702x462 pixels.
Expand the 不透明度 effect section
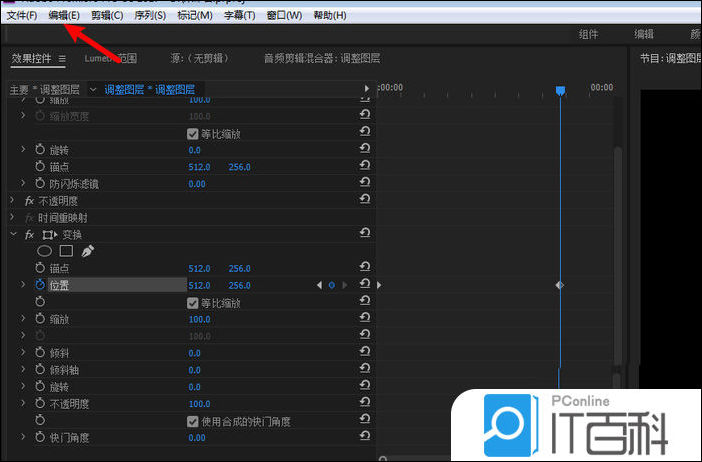pyautogui.click(x=13, y=200)
